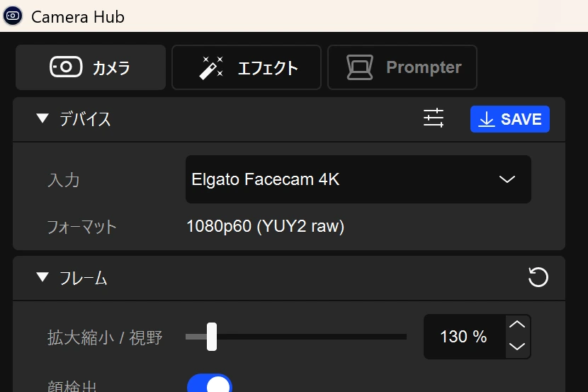The width and height of the screenshot is (588, 392).
Task: Click the Prompter laptop icon
Action: click(x=360, y=67)
